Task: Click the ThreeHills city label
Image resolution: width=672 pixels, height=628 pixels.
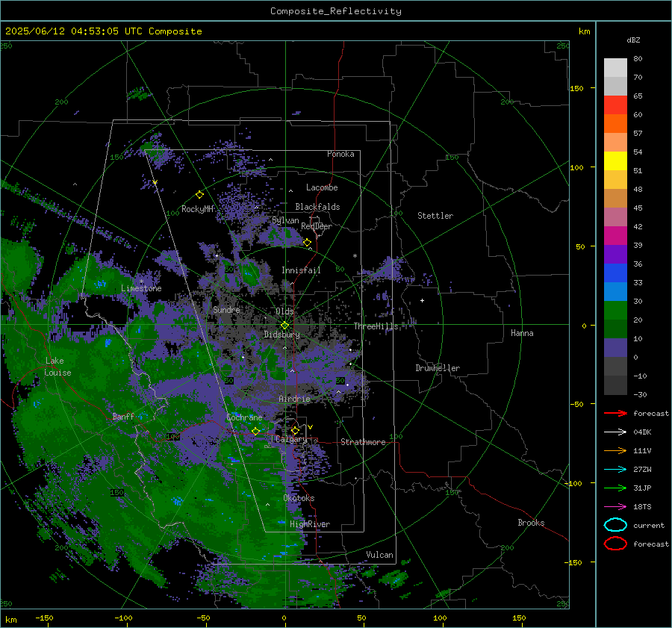Action: tap(376, 326)
